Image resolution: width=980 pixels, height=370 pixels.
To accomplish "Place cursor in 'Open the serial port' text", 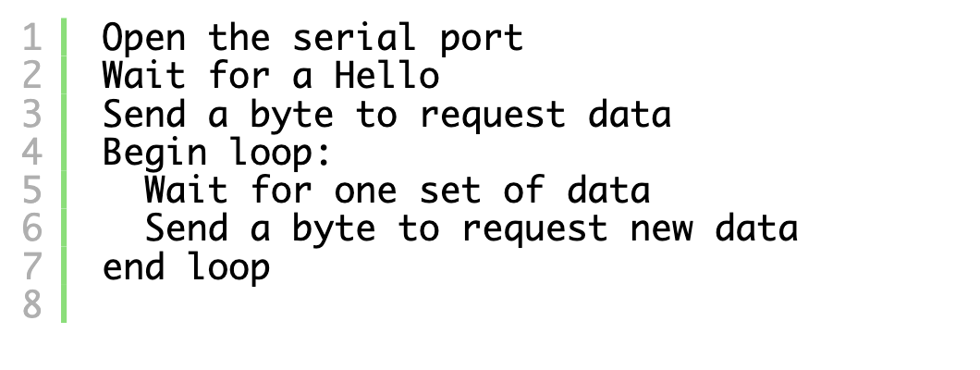I will pyautogui.click(x=312, y=39).
